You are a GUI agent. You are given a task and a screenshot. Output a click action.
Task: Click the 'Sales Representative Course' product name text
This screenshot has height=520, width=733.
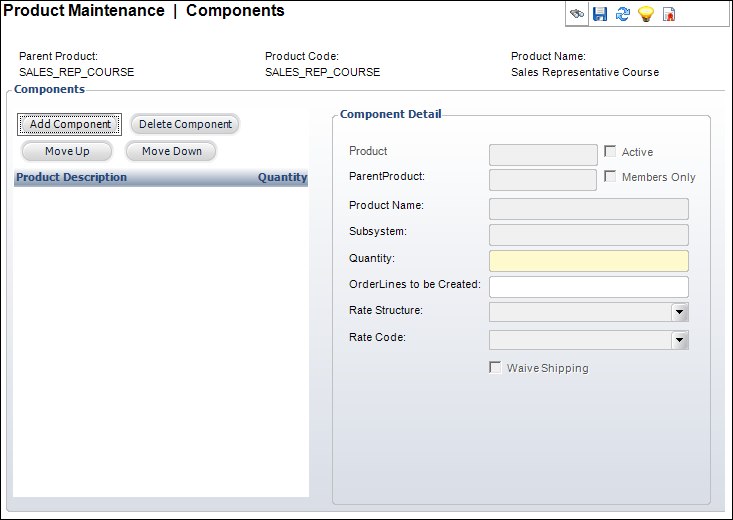tap(585, 72)
